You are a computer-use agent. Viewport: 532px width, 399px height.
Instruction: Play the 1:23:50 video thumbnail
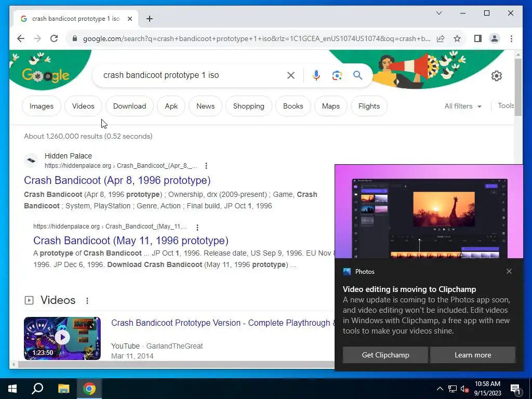pos(62,338)
